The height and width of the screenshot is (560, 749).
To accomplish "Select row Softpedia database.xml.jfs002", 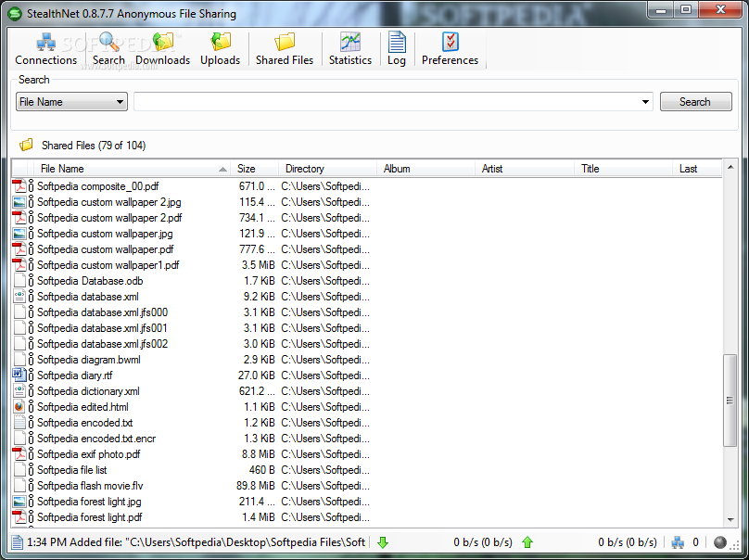I will [366, 344].
